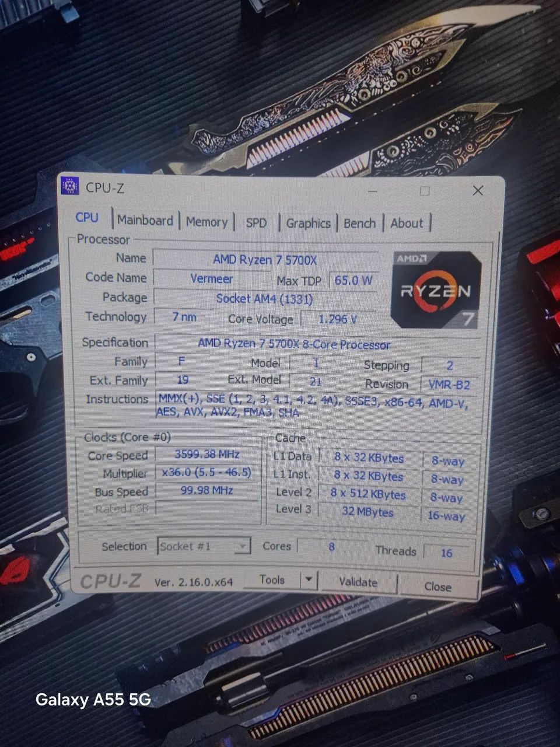Click the Multiplier value x36.0
This screenshot has width=560, height=747.
[207, 472]
